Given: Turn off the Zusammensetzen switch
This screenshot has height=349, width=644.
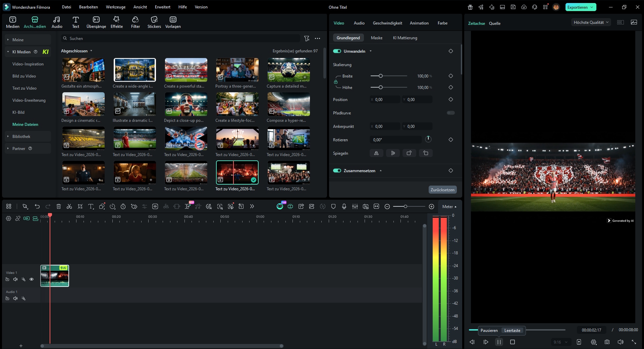Looking at the screenshot, I should tap(337, 170).
